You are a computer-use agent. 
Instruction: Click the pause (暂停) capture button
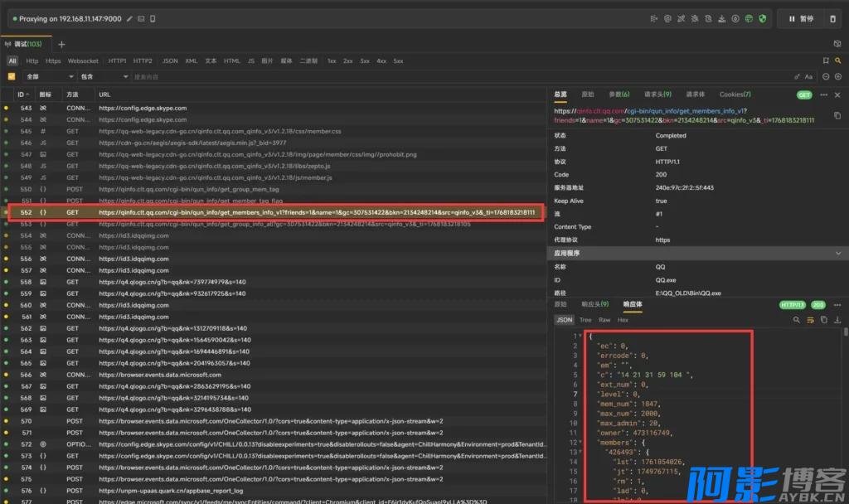tap(800, 18)
